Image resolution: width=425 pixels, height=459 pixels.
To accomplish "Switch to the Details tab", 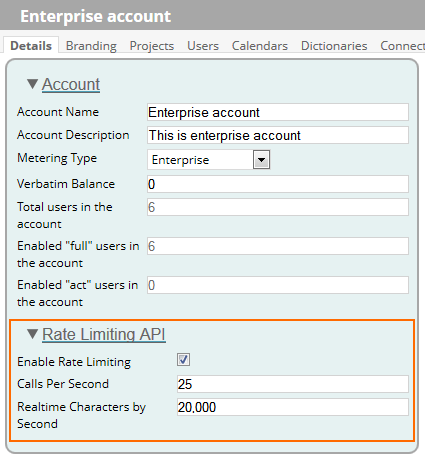I will (x=31, y=45).
